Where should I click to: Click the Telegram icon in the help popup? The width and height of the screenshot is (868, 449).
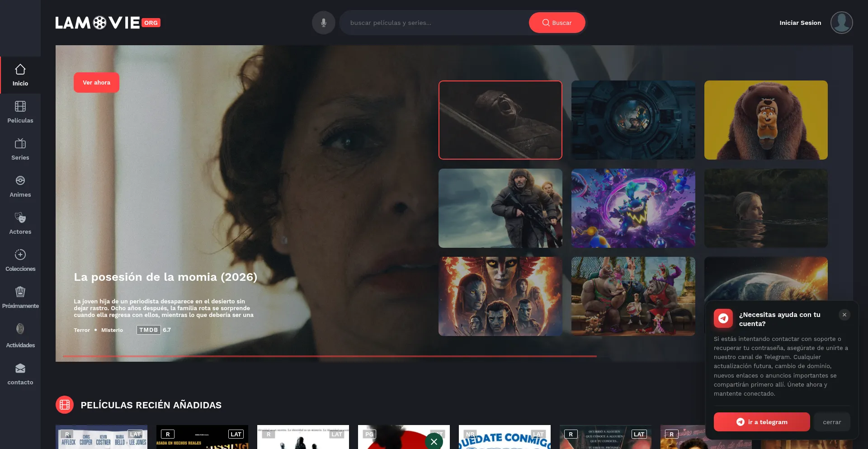pos(723,318)
